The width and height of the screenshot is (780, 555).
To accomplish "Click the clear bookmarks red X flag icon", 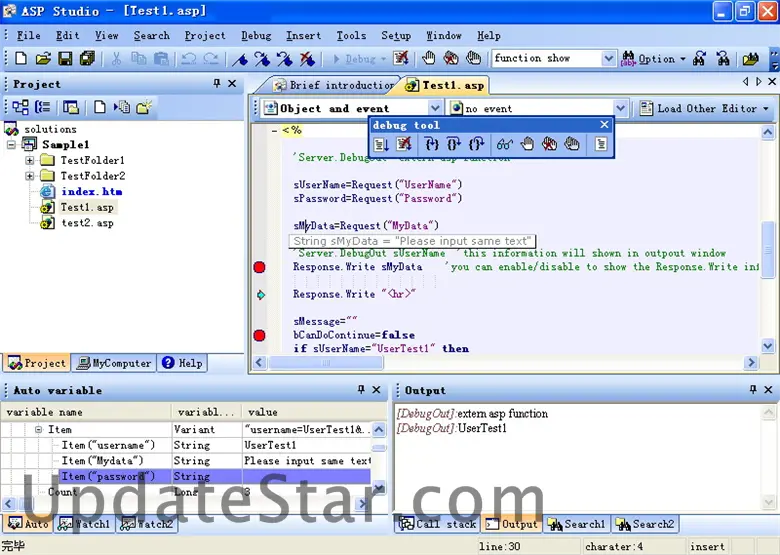I will (x=307, y=59).
